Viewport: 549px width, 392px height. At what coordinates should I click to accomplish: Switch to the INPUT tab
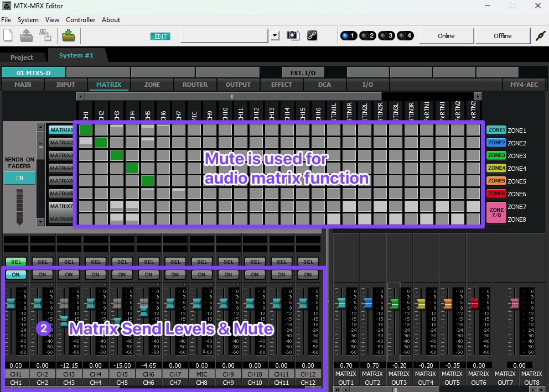pos(66,85)
